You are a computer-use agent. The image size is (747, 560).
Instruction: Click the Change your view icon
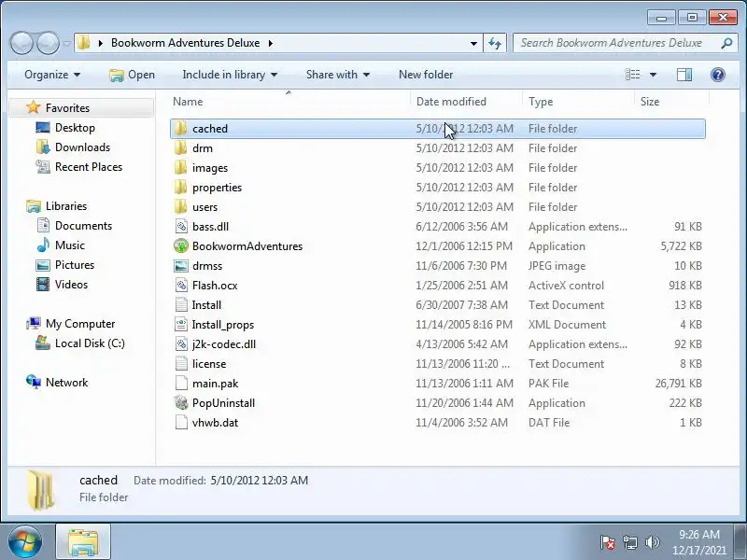click(x=633, y=75)
